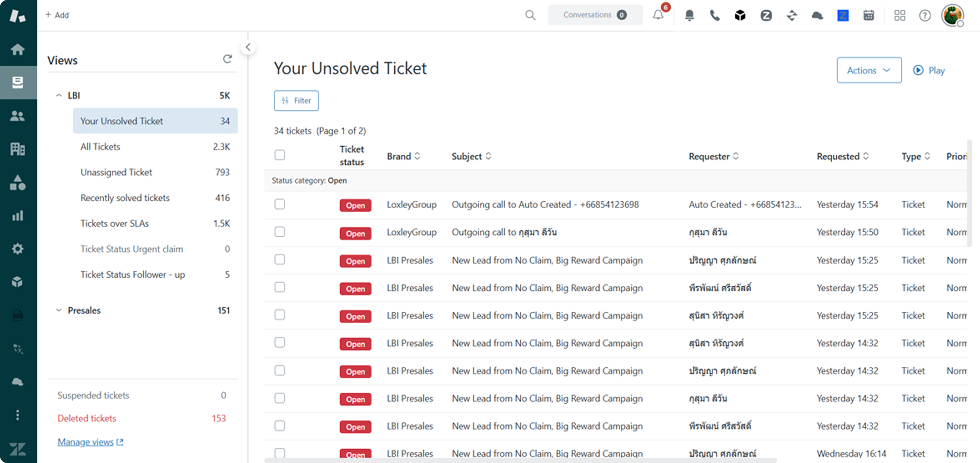Viewport: 980px width, 463px height.
Task: Open Reporting bar chart icon
Action: click(18, 216)
